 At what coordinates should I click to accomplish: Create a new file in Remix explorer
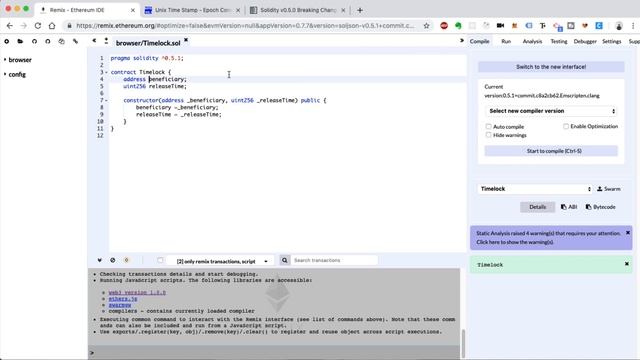[7, 41]
